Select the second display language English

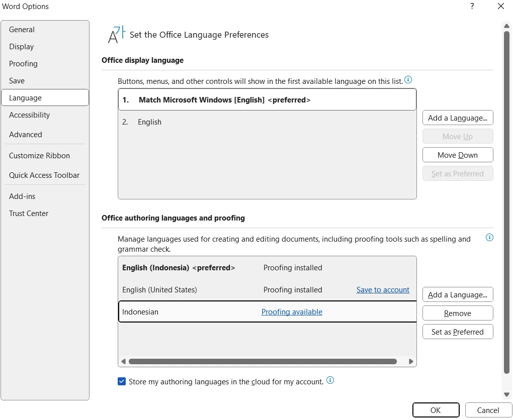coord(267,122)
